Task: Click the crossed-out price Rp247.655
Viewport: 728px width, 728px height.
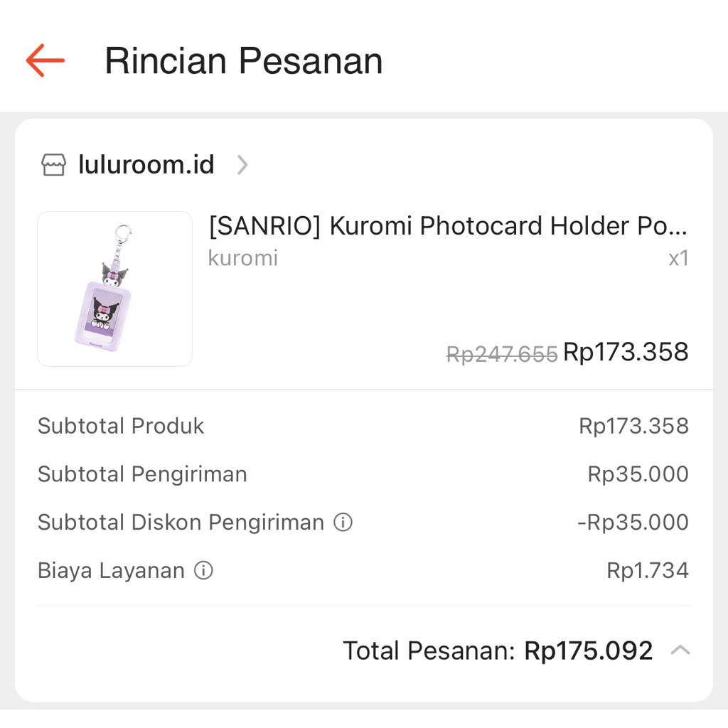Action: [x=501, y=354]
